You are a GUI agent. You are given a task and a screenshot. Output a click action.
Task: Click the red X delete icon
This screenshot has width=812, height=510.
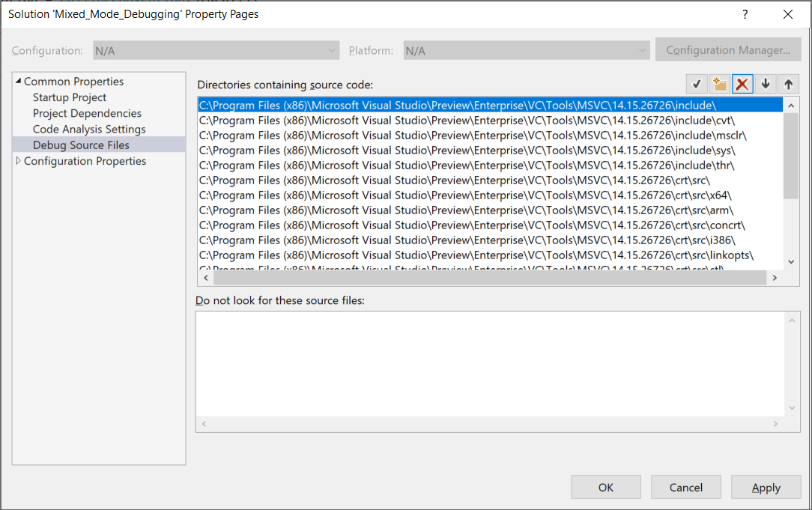tap(742, 83)
